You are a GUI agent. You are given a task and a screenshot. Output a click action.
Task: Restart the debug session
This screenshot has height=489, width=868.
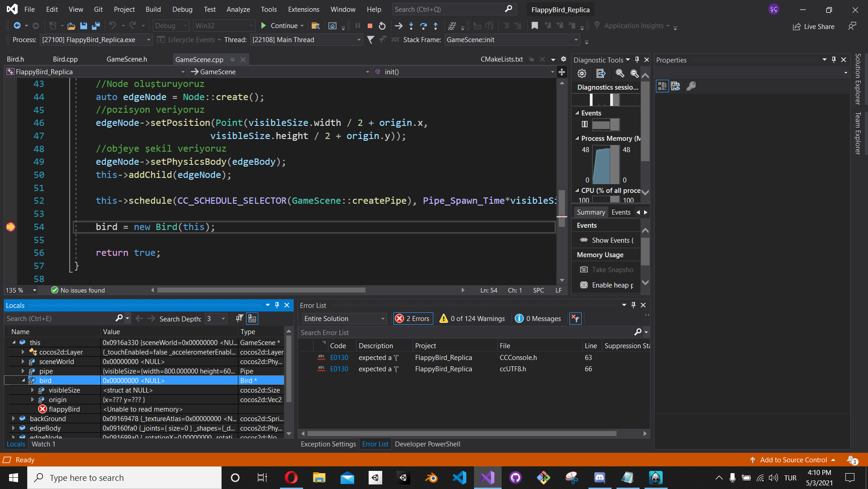382,26
